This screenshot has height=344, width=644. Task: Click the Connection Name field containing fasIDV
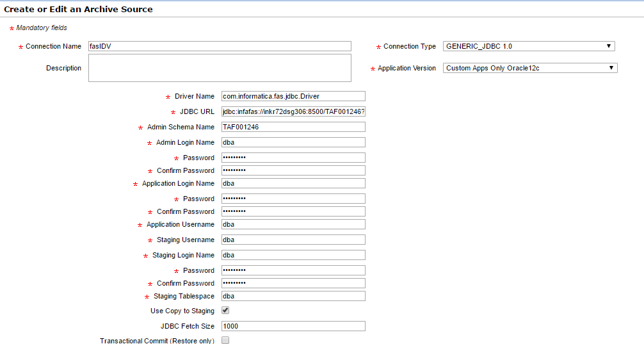[220, 46]
